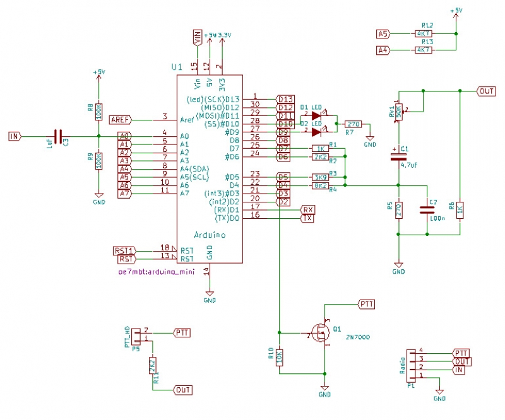Click the AREF net label
Viewport: 505px width, 420px height.
121,120
